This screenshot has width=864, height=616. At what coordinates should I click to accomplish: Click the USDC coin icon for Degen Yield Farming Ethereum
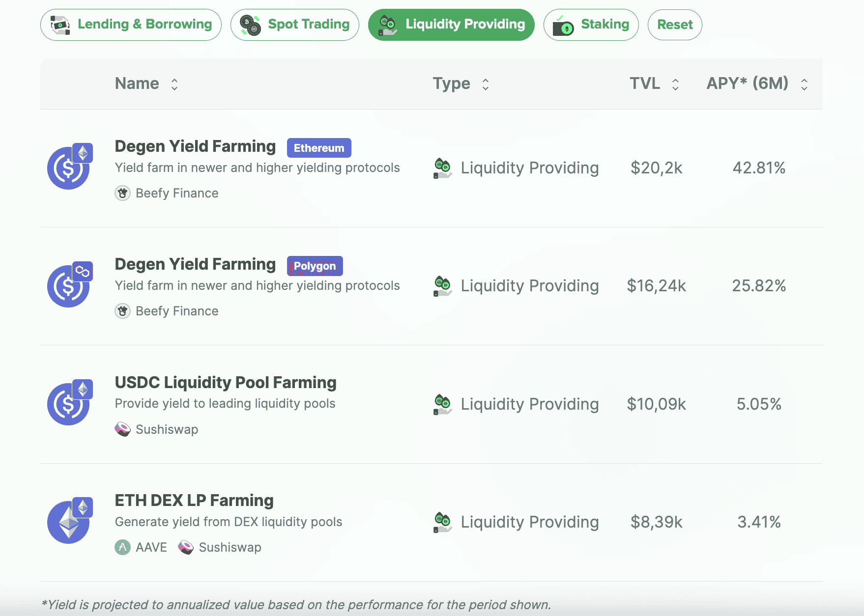pos(68,168)
